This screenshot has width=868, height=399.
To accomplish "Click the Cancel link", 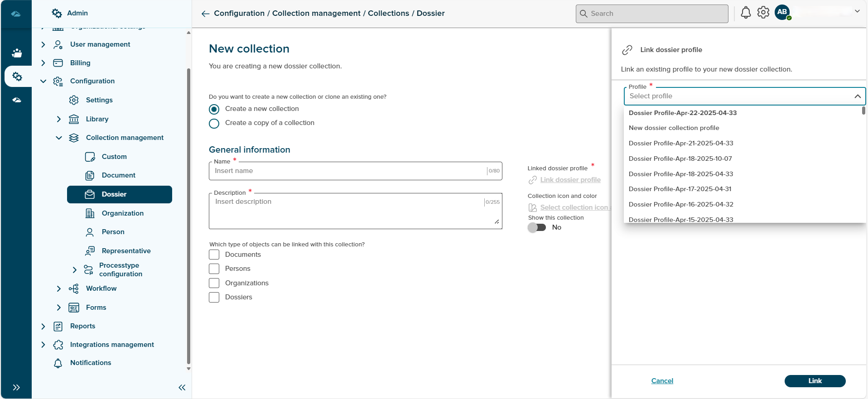I will [x=662, y=381].
